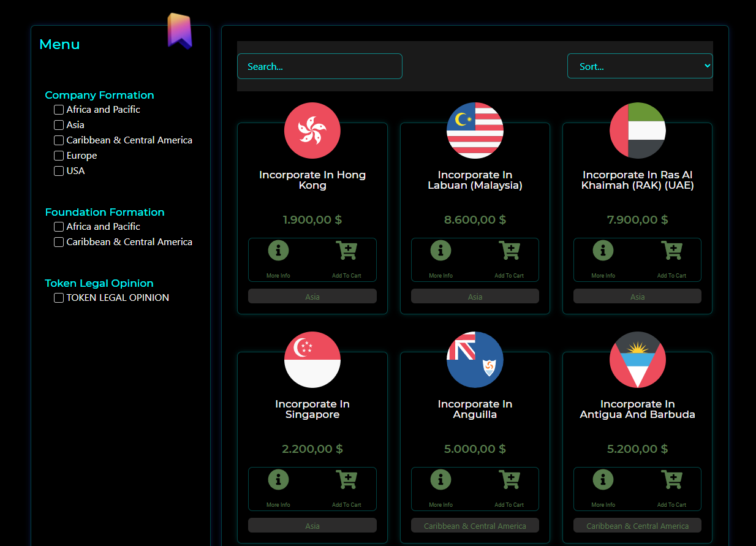Click the Asia tag under Singapore

pyautogui.click(x=312, y=526)
